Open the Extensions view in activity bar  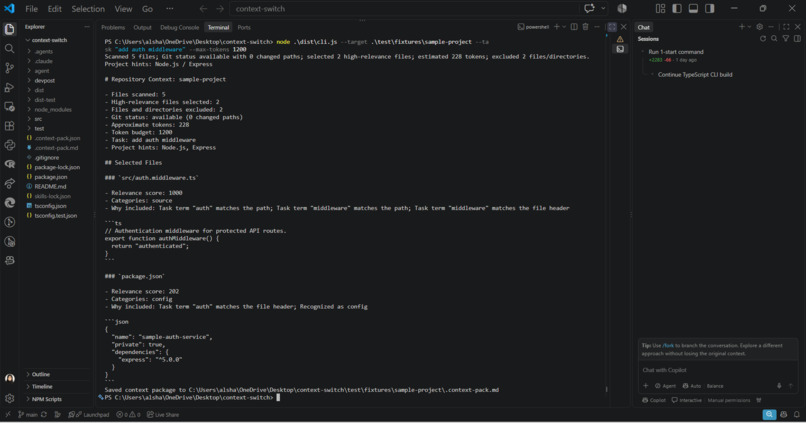tap(10, 126)
